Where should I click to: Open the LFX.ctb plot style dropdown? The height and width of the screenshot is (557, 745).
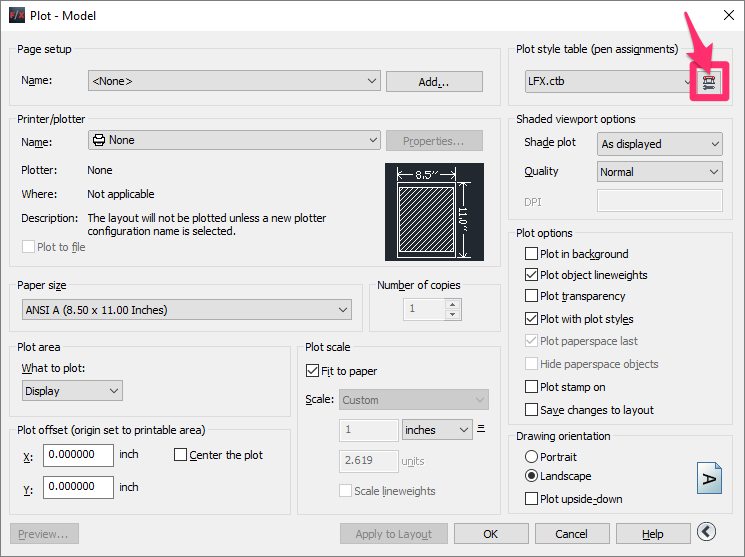(610, 81)
